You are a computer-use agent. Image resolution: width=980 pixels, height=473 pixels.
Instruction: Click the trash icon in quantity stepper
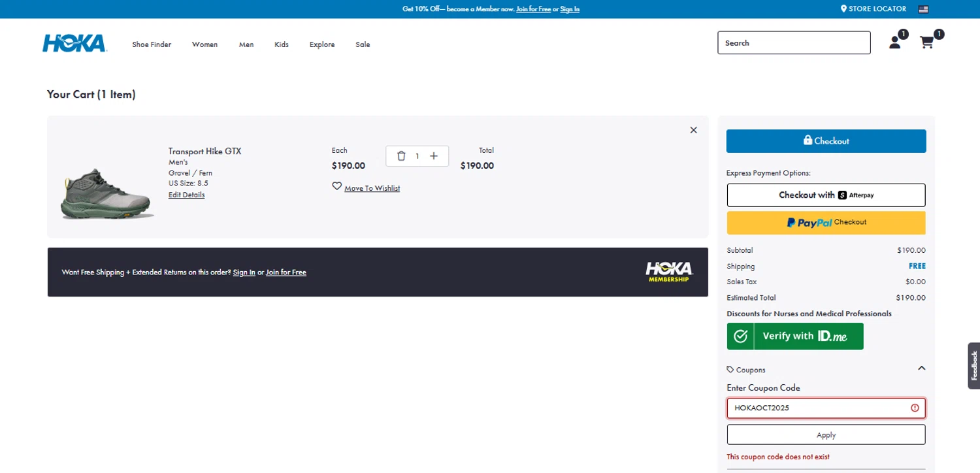401,156
